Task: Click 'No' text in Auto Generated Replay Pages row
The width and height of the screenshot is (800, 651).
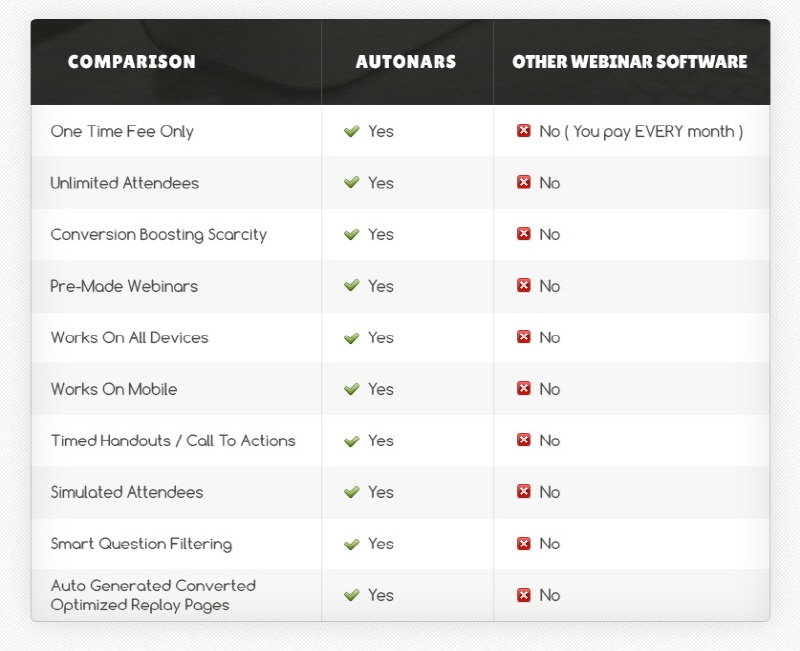Action: (x=550, y=595)
